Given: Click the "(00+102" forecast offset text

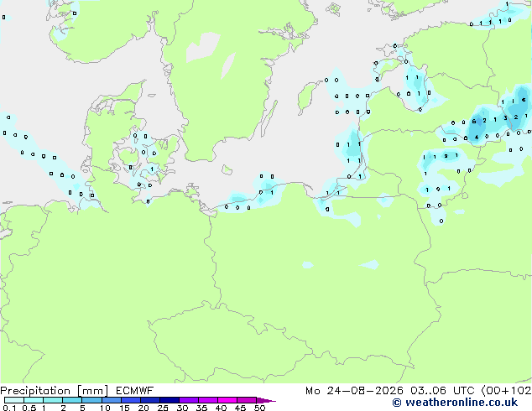Looking at the screenshot, I should [506, 391].
